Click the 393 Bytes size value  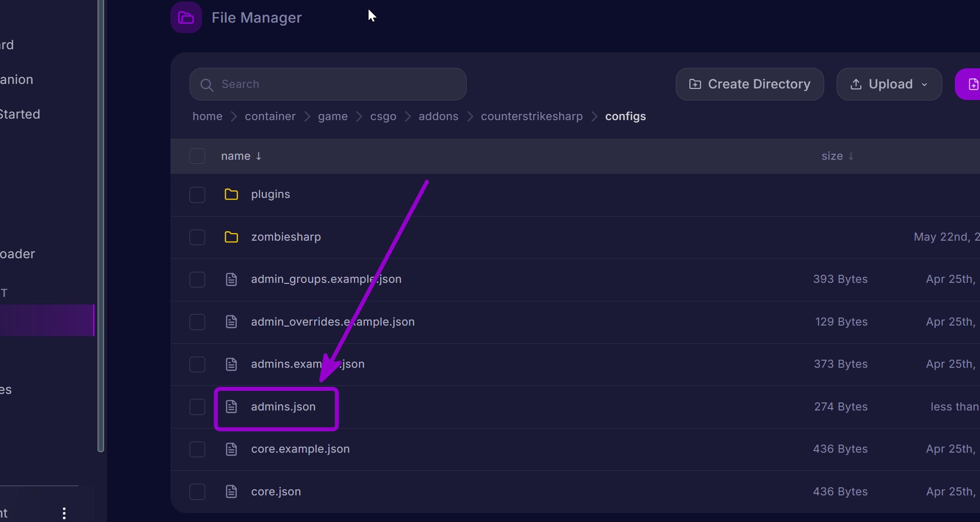tap(840, 279)
